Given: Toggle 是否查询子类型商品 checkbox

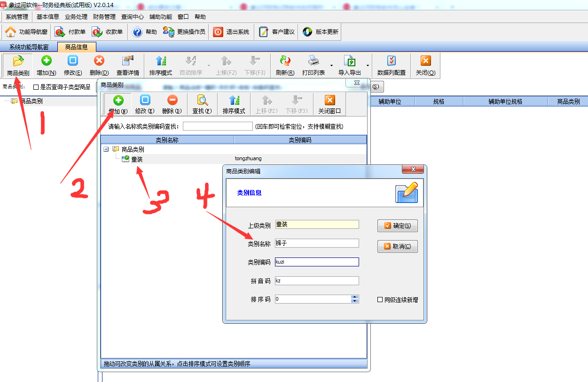Looking at the screenshot, I should click(36, 87).
